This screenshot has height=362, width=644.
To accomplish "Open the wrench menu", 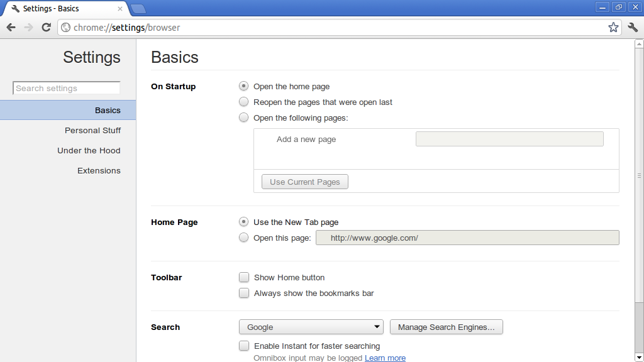I will (x=633, y=27).
